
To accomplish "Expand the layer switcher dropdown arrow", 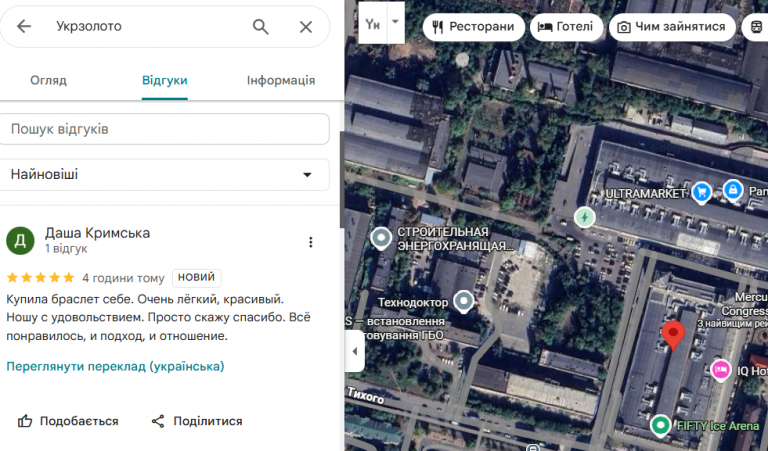I will 396,23.
